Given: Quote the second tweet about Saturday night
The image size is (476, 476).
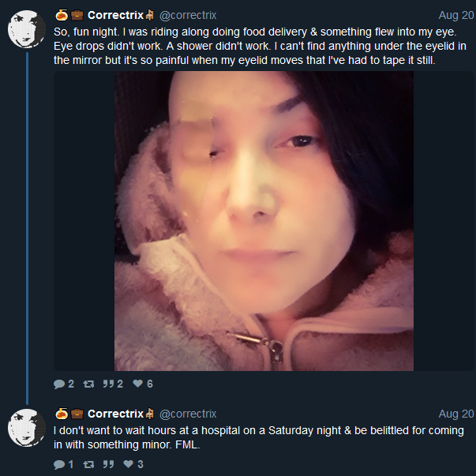Looking at the screenshot, I should pyautogui.click(x=108, y=464).
